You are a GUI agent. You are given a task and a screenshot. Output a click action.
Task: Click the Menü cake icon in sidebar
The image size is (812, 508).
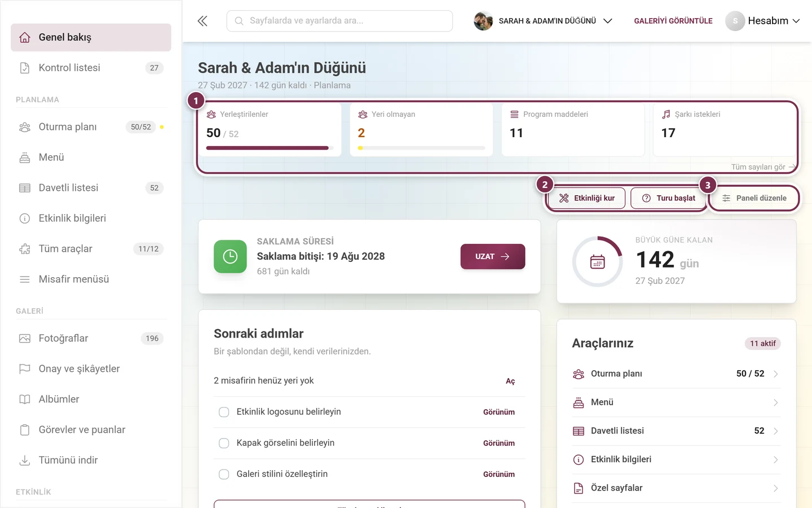coord(25,157)
